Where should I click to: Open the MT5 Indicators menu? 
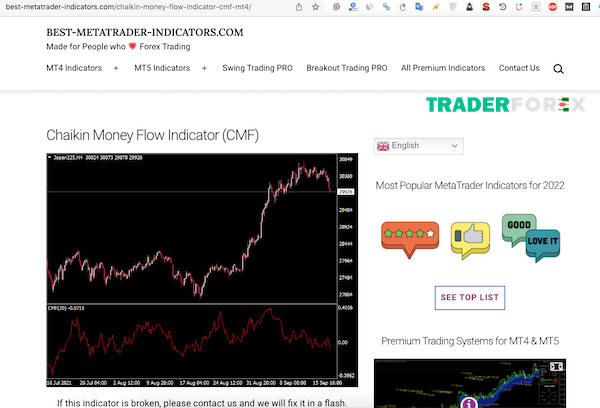click(x=162, y=68)
